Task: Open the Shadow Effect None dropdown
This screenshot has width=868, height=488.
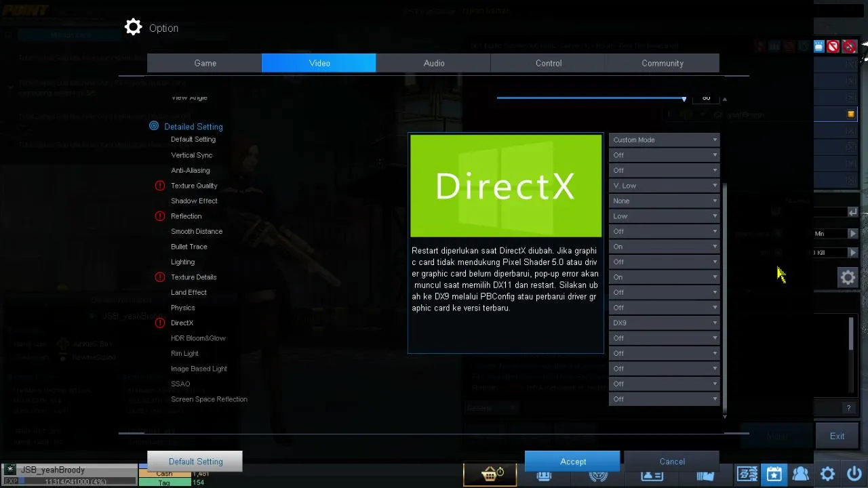Action: (x=664, y=201)
